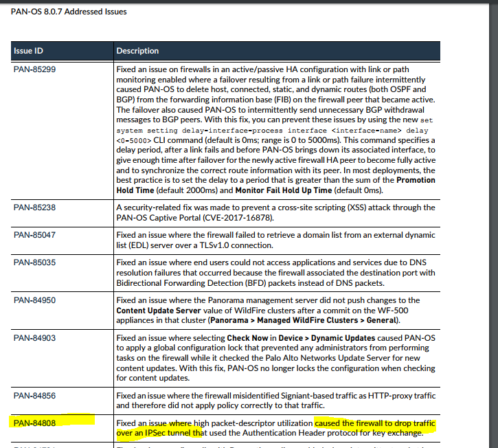
Task: Click the bold 'Promotion' text
Action: point(416,180)
